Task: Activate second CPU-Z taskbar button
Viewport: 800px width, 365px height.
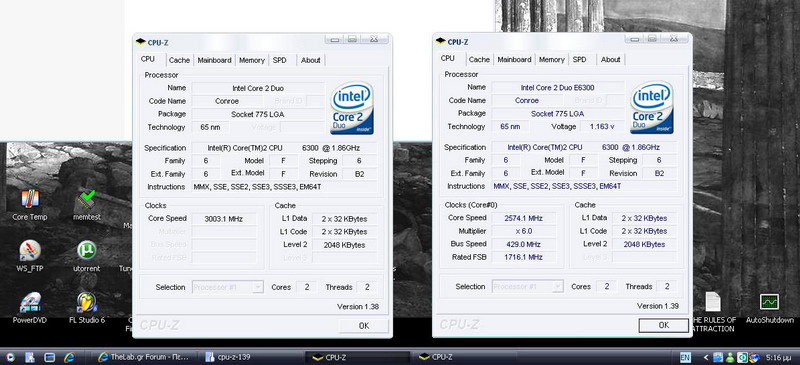Action: [x=465, y=357]
